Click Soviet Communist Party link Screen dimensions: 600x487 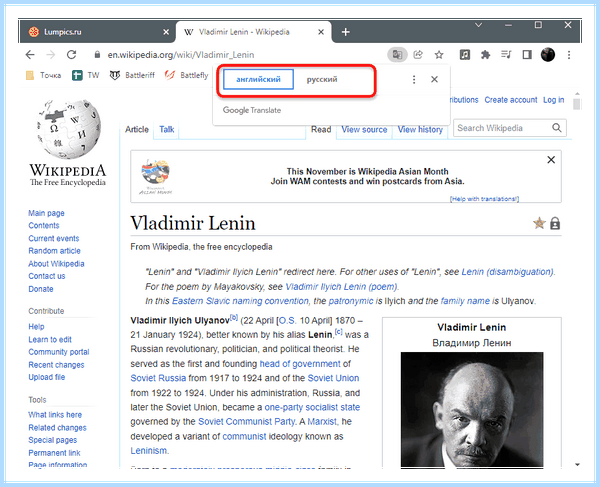tap(246, 422)
